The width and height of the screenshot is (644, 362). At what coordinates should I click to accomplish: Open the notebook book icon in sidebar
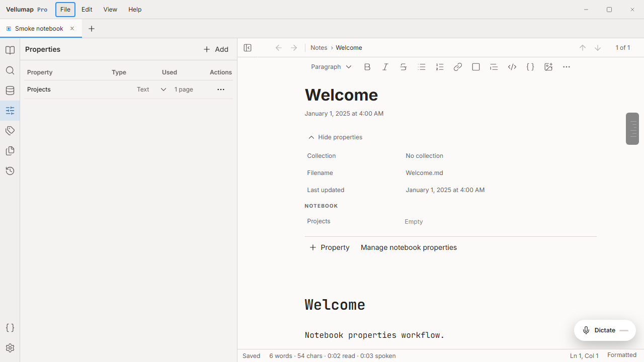(x=10, y=50)
